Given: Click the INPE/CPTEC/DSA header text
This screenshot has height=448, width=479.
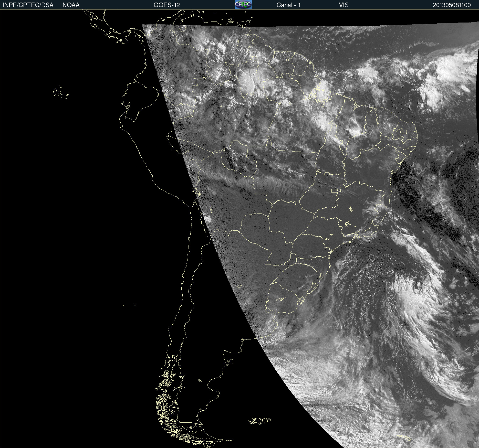Looking at the screenshot, I should (28, 5).
